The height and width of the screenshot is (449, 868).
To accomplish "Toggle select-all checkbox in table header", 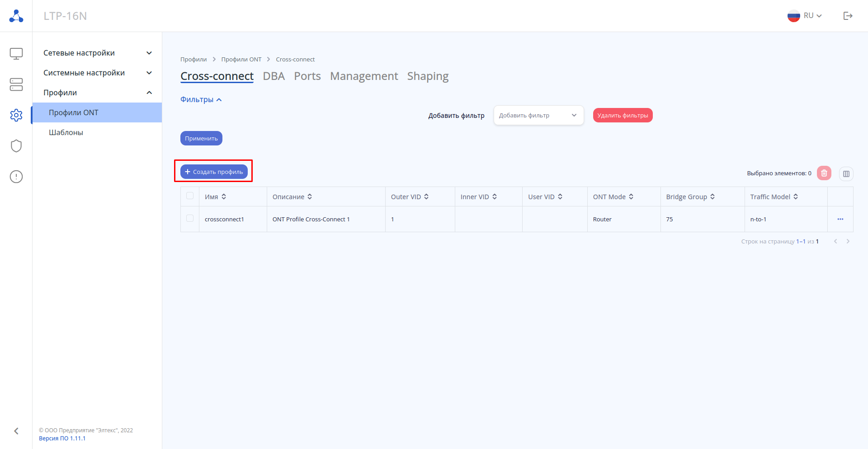I will tap(190, 196).
